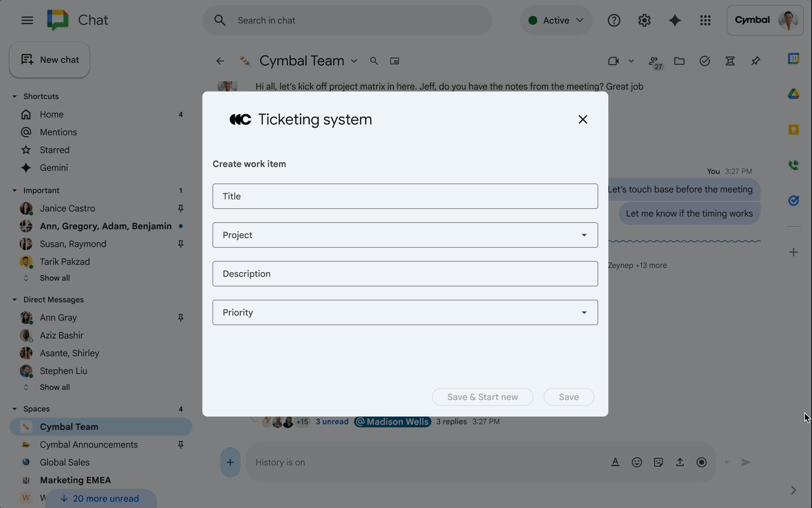Collapse the Spaces section
Screen dimensions: 812x508
coord(14,408)
